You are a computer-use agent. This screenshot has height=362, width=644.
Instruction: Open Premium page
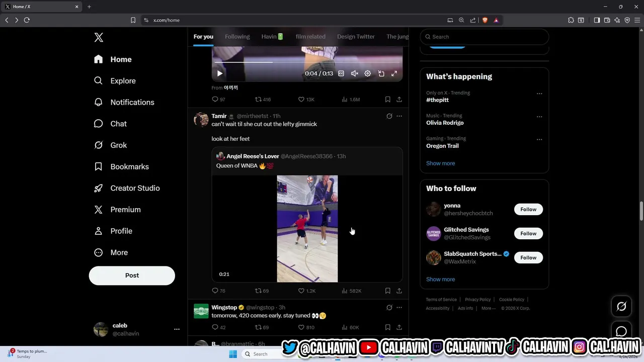click(x=117, y=210)
